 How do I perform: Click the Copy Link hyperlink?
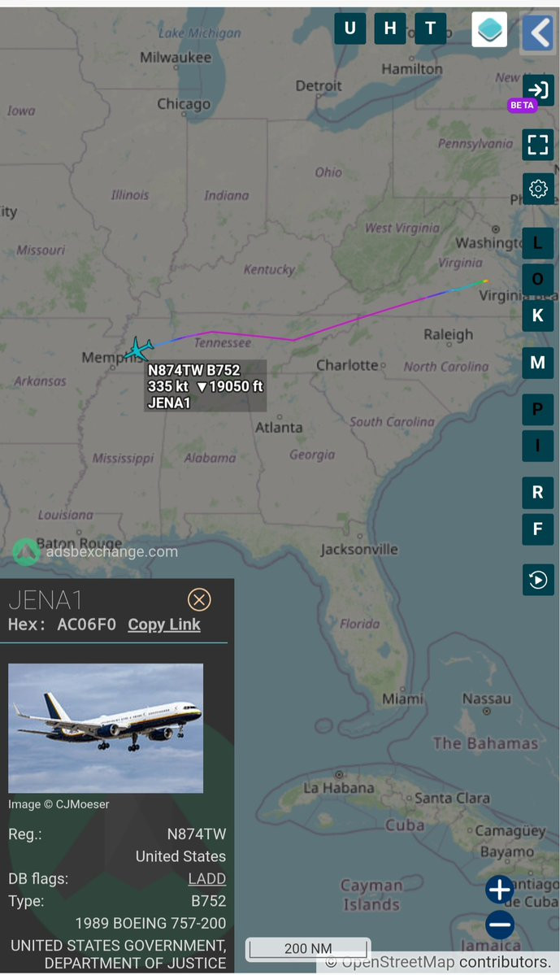(164, 625)
